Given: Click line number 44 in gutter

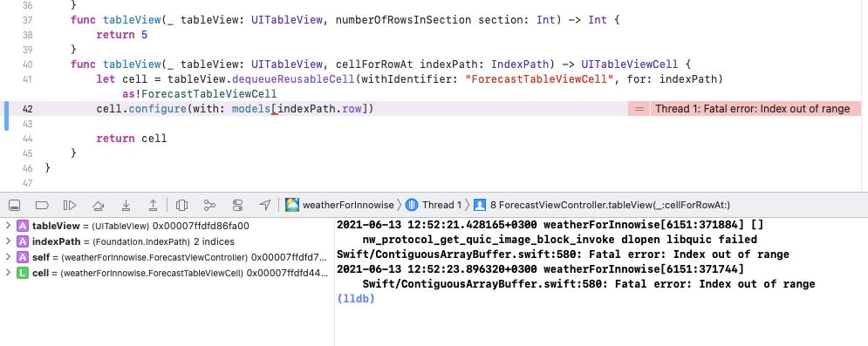Looking at the screenshot, I should [x=27, y=139].
